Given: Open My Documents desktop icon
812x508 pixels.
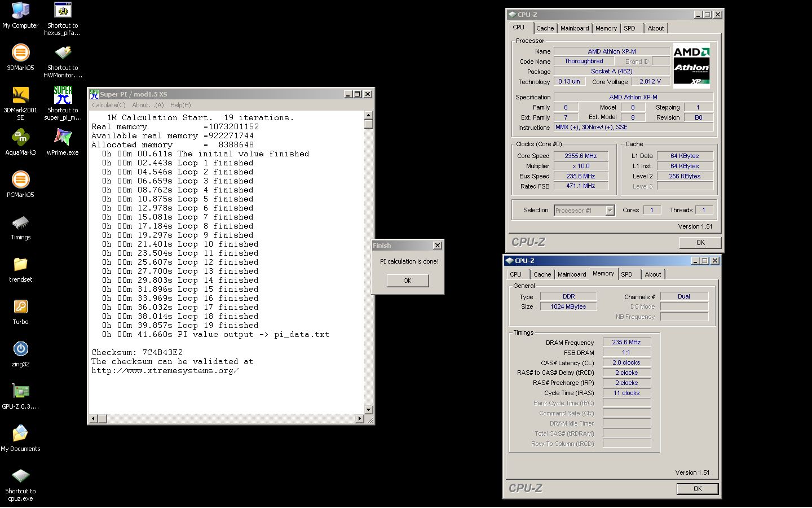Looking at the screenshot, I should click(x=20, y=439).
